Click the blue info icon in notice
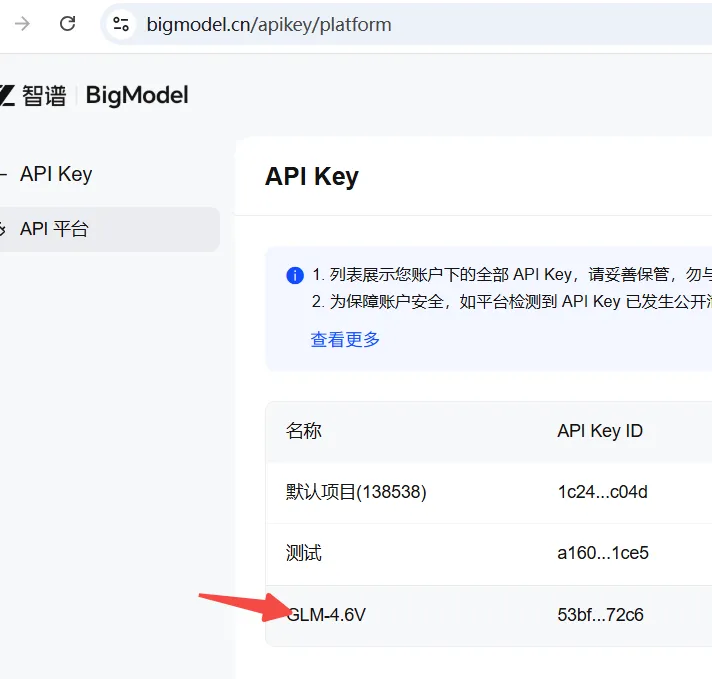 coord(295,275)
